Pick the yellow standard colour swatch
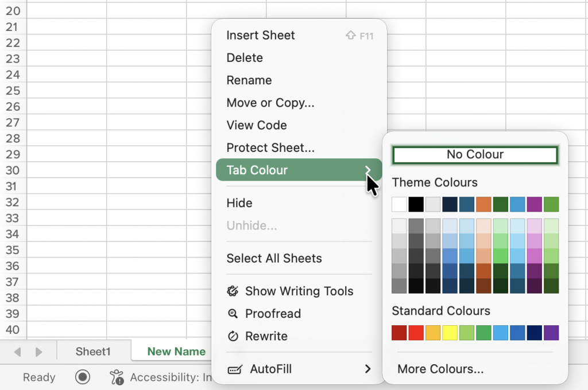 click(450, 333)
